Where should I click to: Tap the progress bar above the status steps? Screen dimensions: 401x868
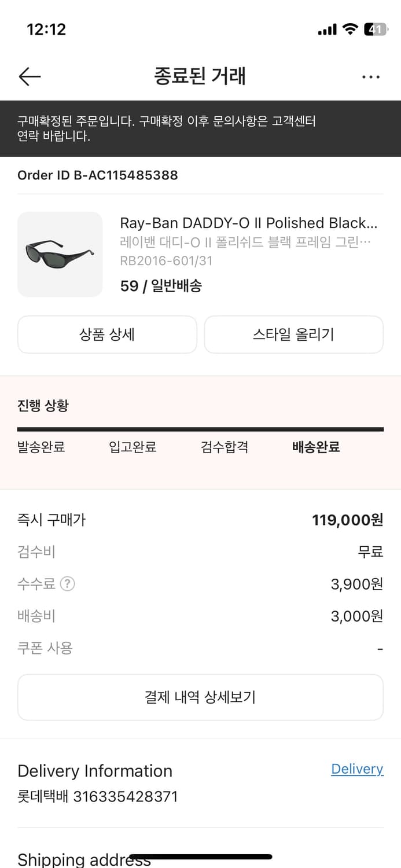coord(200,429)
